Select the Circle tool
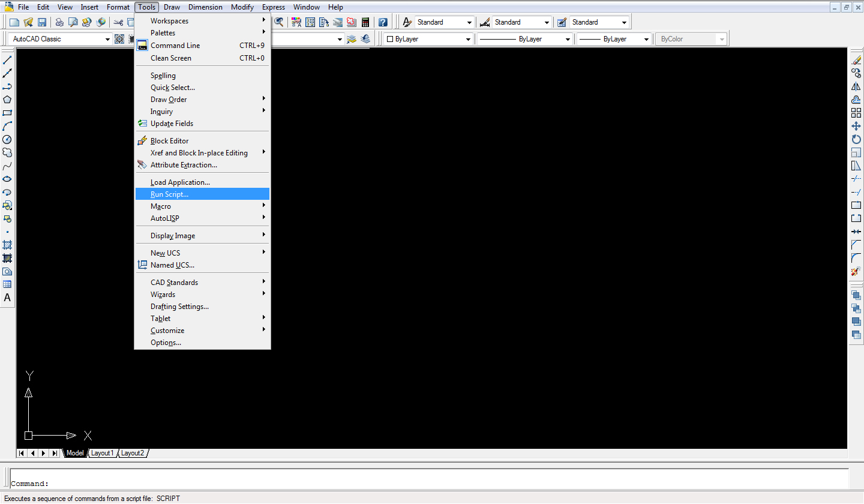The width and height of the screenshot is (864, 504). pyautogui.click(x=7, y=139)
